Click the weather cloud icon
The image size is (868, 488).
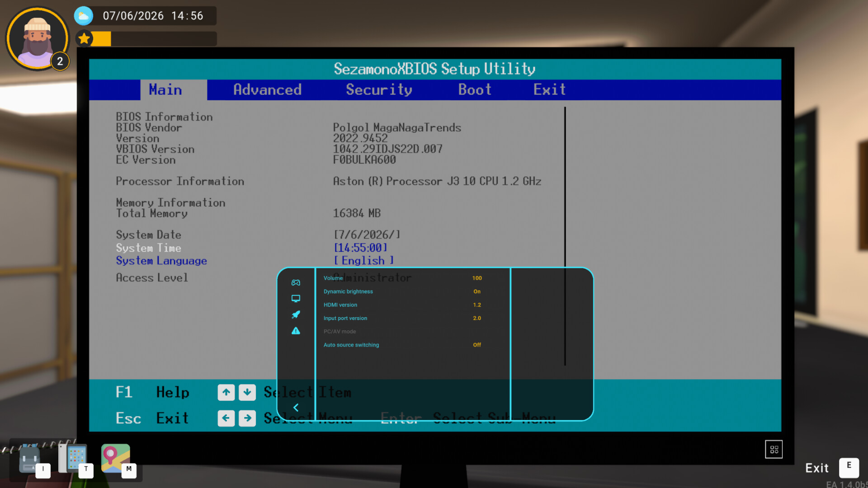(84, 16)
